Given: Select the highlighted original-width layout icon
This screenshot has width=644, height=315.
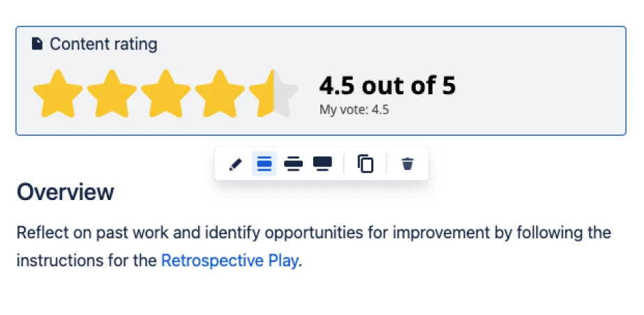Looking at the screenshot, I should (264, 164).
